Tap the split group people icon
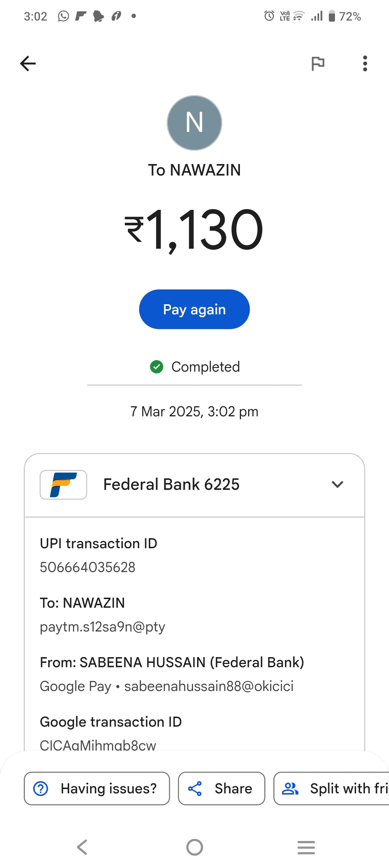Screen dimensions: 389x868 290,788
